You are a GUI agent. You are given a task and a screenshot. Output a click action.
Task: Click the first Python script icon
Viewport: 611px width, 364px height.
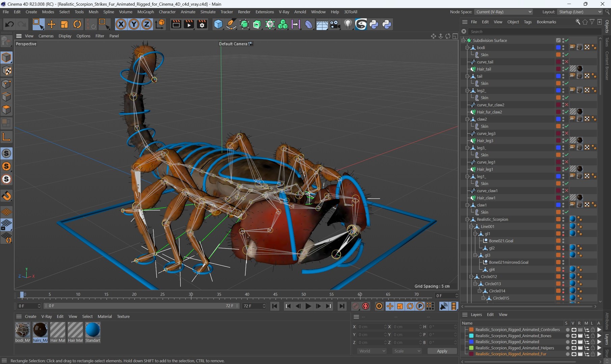[374, 24]
